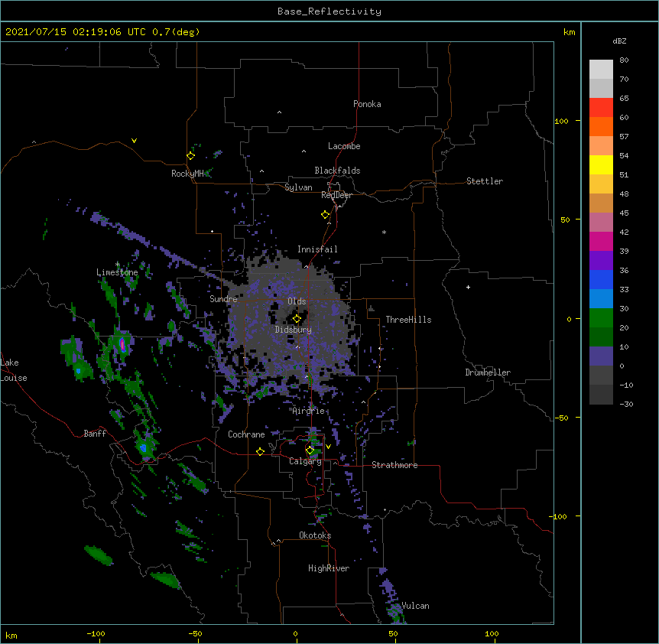This screenshot has width=659, height=644.
Task: Pick the red 60–65 dBZ swatch
Action: [x=601, y=107]
